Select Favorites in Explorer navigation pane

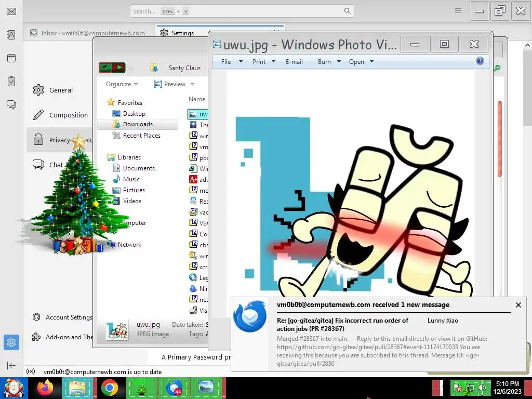[x=124, y=102]
